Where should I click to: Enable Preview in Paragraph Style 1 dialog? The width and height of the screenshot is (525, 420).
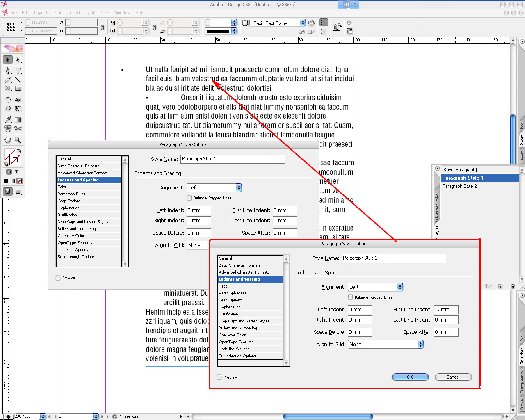[x=58, y=278]
